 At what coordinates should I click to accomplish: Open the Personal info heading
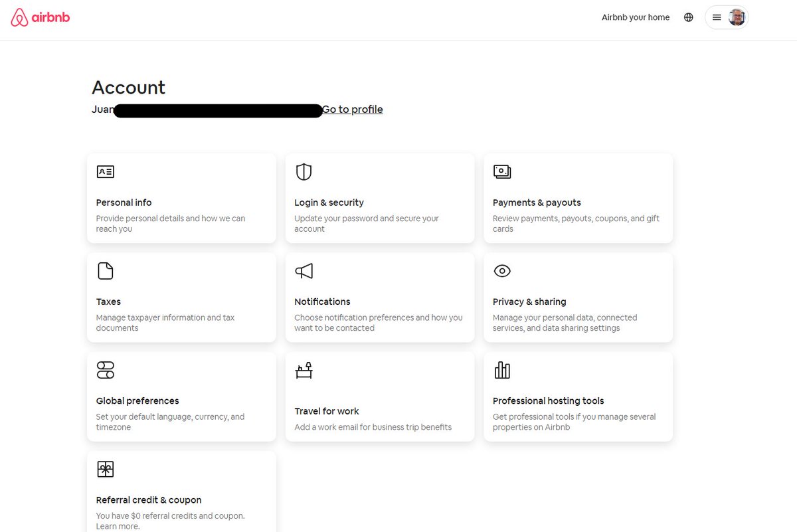coord(124,203)
